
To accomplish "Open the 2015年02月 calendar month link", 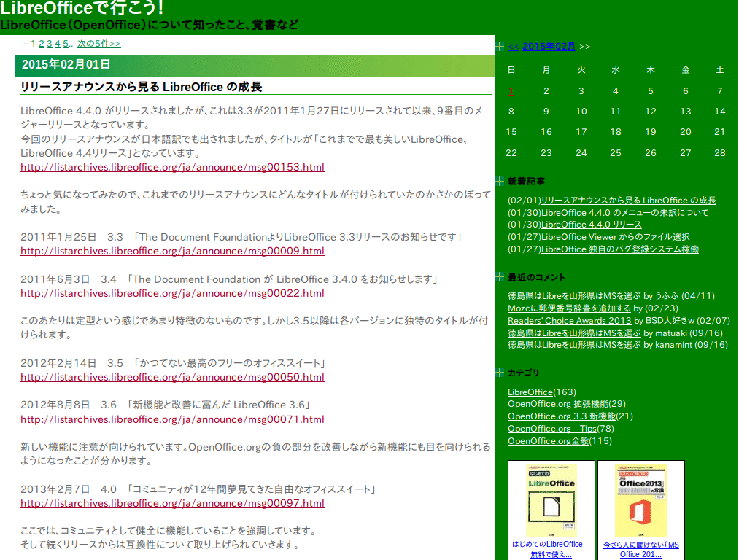I will [x=549, y=46].
